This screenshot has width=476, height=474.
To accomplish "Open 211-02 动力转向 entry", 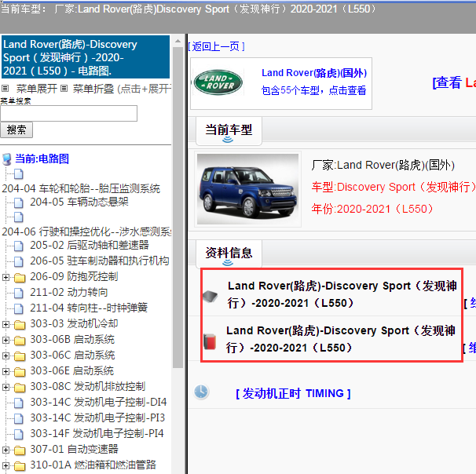I will point(68,293).
